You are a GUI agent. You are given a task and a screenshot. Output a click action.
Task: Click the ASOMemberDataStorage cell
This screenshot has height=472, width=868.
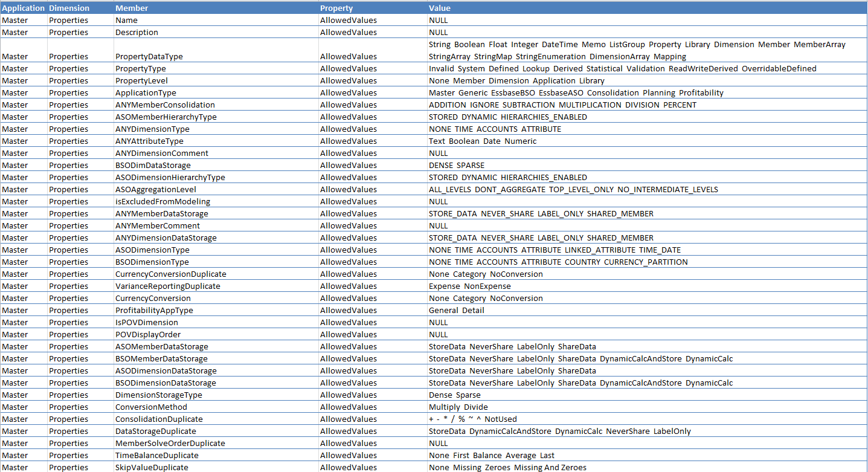(x=216, y=347)
